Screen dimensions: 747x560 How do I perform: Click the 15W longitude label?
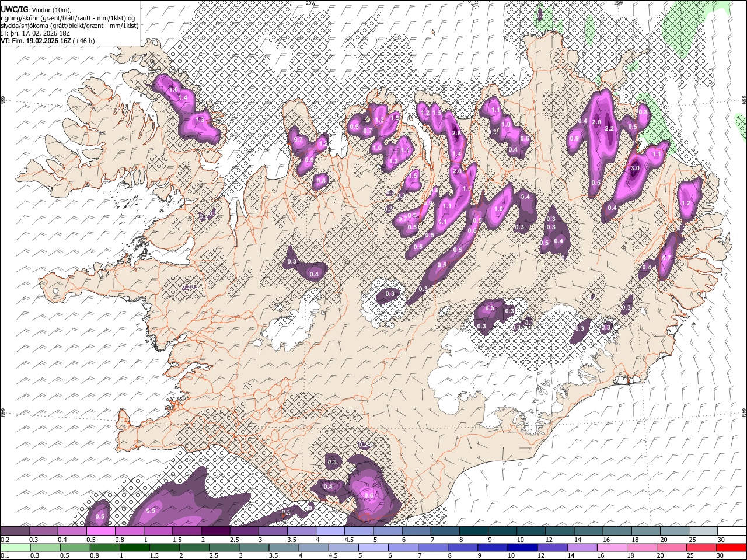tap(618, 3)
